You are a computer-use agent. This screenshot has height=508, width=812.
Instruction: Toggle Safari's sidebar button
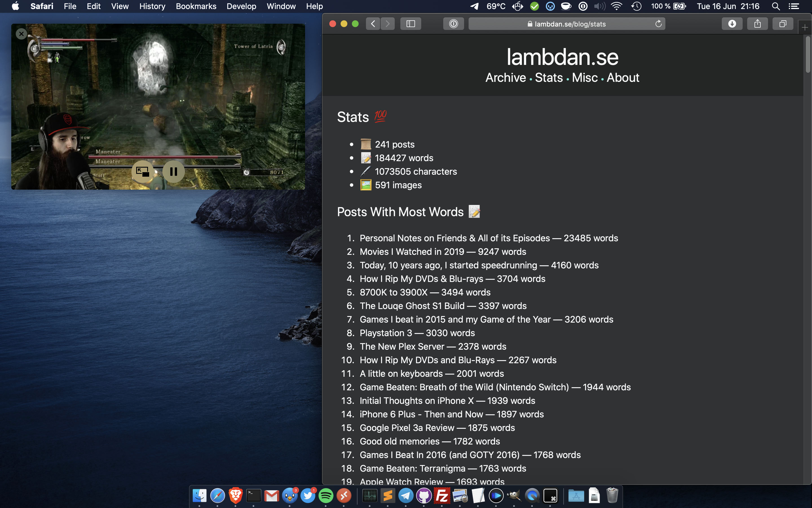(411, 24)
